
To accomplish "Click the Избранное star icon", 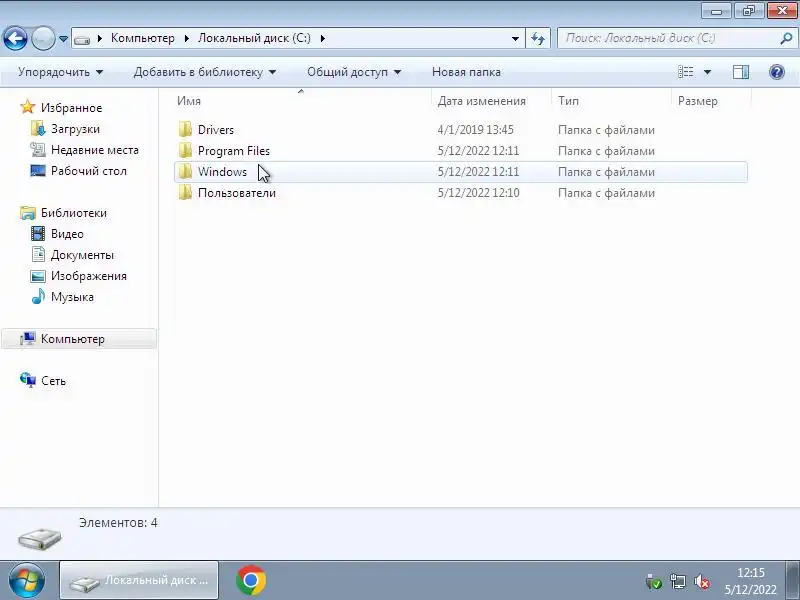I will pos(28,107).
